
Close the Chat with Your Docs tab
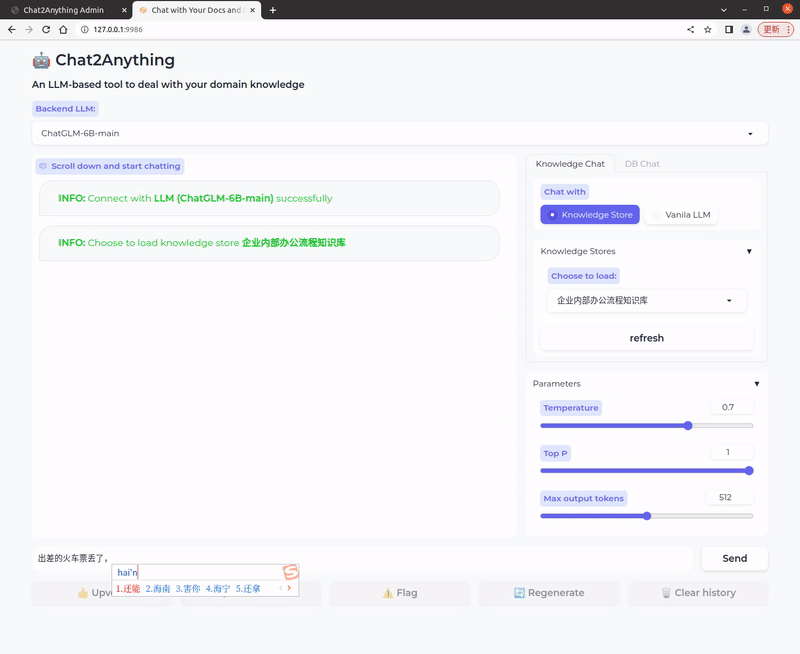click(x=253, y=10)
